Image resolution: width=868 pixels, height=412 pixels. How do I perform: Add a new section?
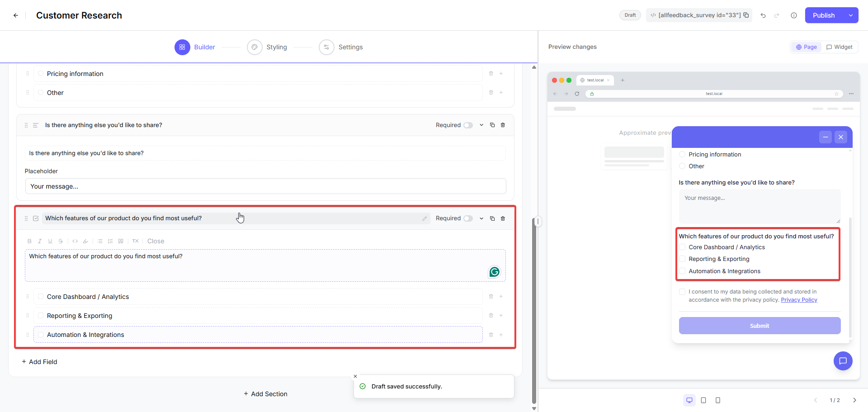coord(265,394)
